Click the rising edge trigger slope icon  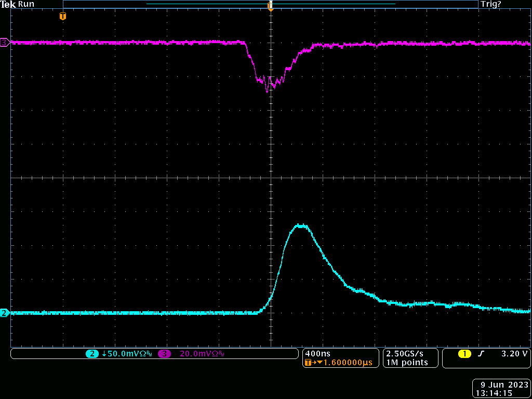pyautogui.click(x=481, y=354)
